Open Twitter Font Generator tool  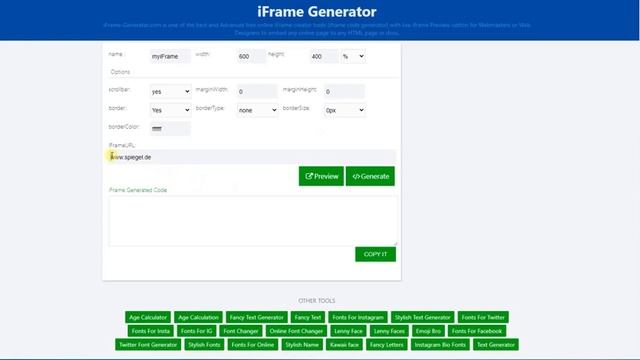pyautogui.click(x=148, y=345)
